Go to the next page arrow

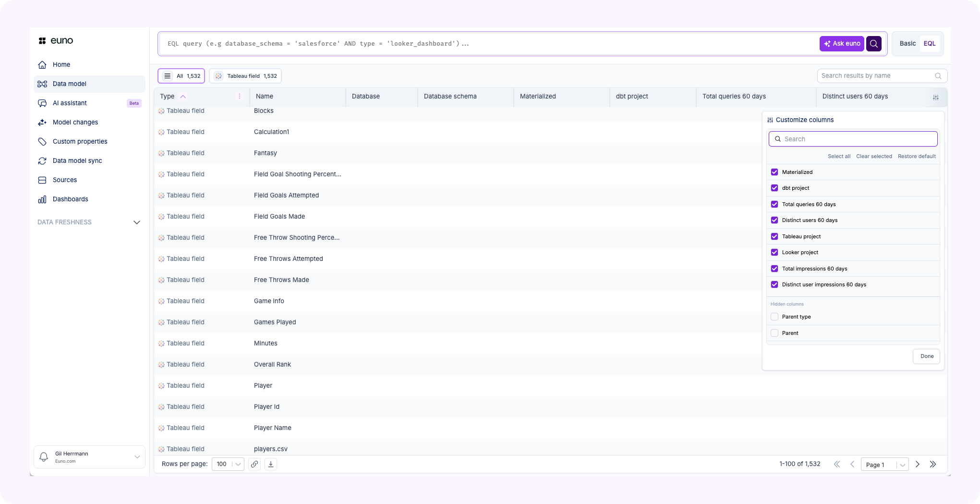coord(918,464)
